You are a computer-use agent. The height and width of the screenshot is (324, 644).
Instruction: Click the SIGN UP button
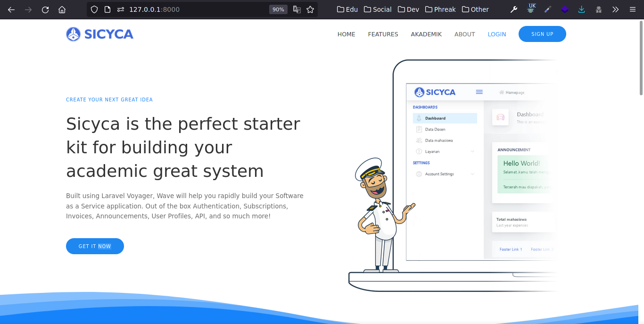pos(542,34)
